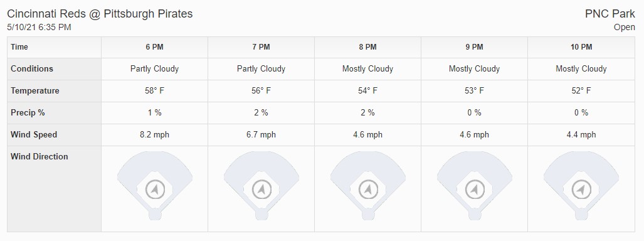Click the Open roof status text
Viewport: 644px width, 241px height.
click(x=625, y=28)
